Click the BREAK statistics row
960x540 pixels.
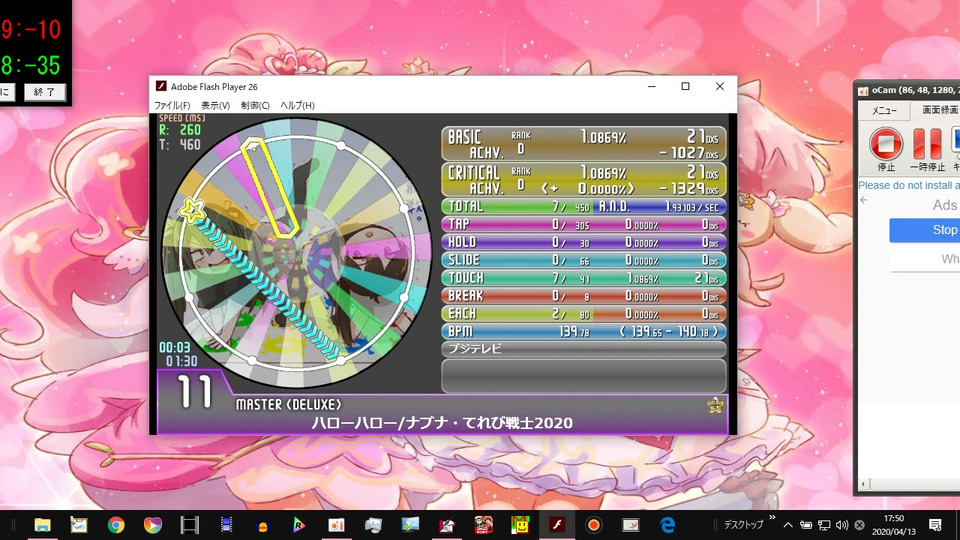tap(583, 296)
